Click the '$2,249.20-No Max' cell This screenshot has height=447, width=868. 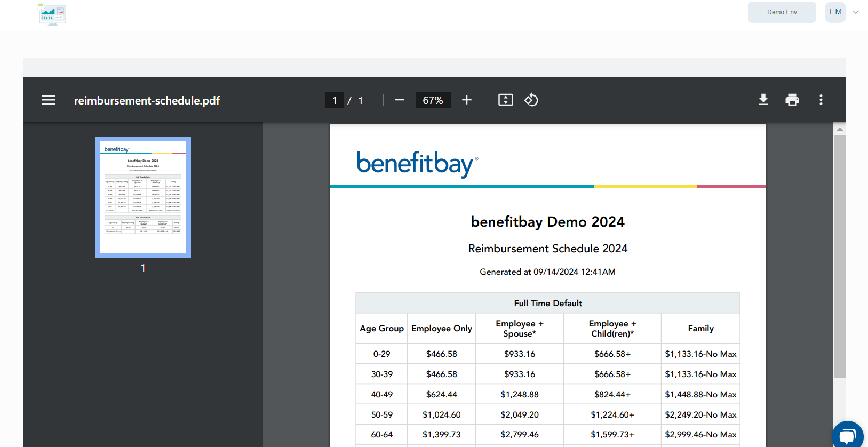[x=700, y=415]
